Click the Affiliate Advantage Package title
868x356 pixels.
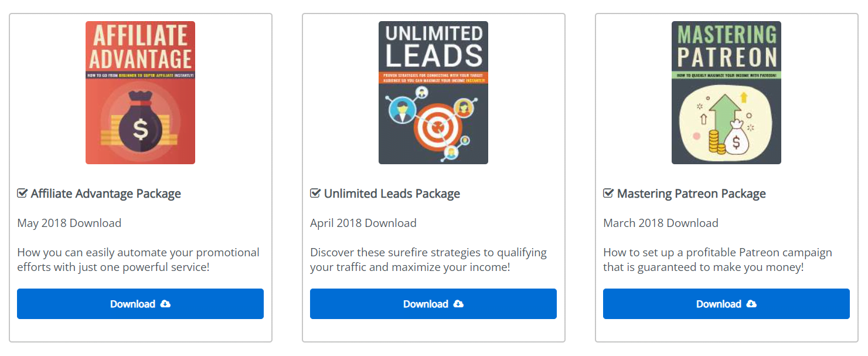coord(105,194)
